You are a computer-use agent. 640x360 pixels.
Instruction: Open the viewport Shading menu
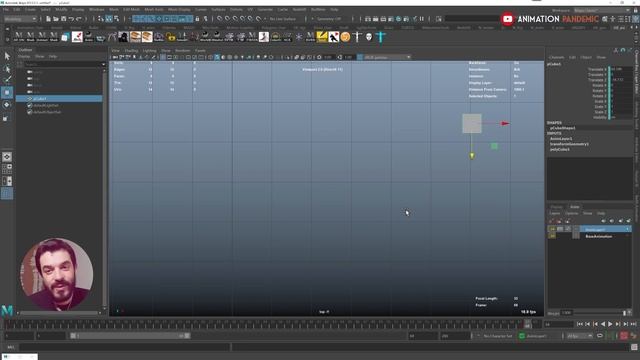(131, 51)
